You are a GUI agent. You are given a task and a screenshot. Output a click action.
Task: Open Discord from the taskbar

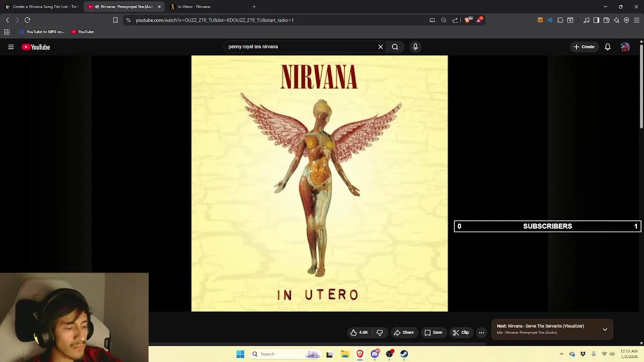click(x=375, y=354)
